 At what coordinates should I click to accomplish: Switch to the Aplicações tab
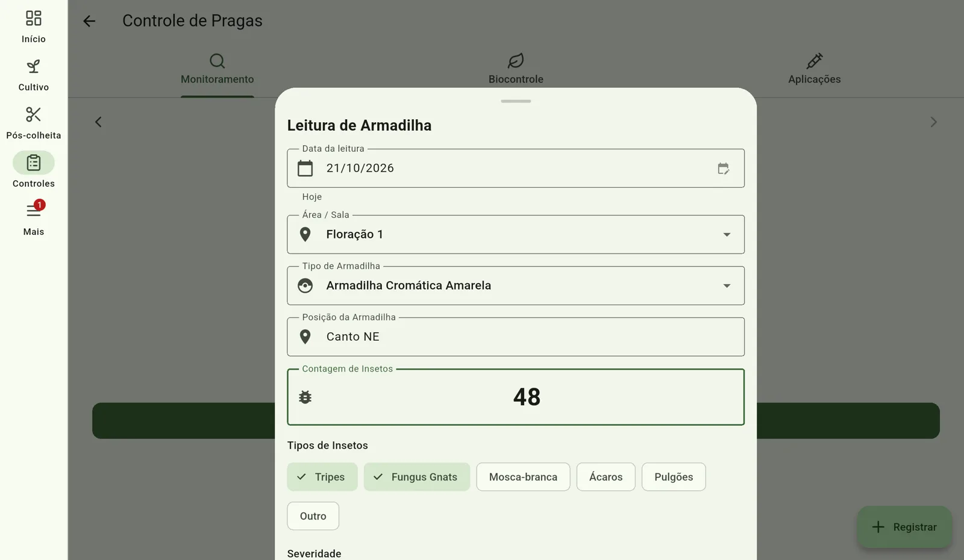coord(815,70)
